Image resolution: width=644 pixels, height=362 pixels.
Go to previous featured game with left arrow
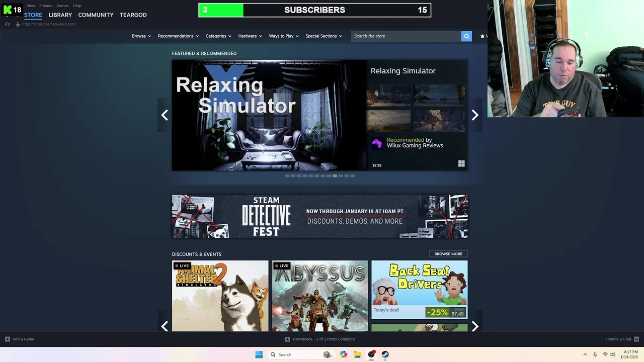tap(165, 115)
